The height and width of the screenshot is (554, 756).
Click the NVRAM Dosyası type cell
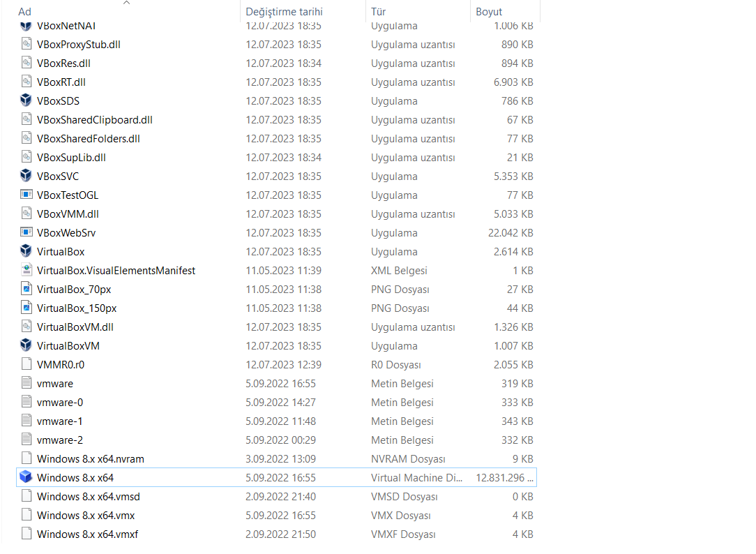point(408,458)
